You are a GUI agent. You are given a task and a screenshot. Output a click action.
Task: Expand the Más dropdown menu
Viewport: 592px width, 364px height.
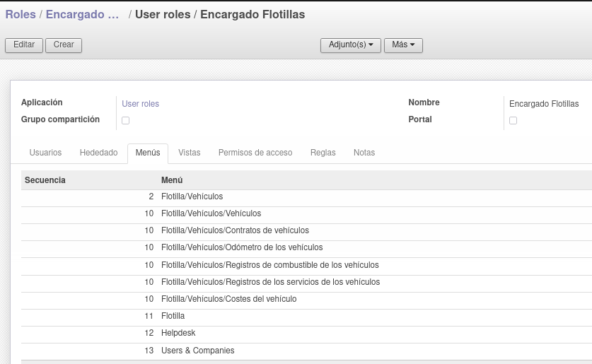coord(403,45)
